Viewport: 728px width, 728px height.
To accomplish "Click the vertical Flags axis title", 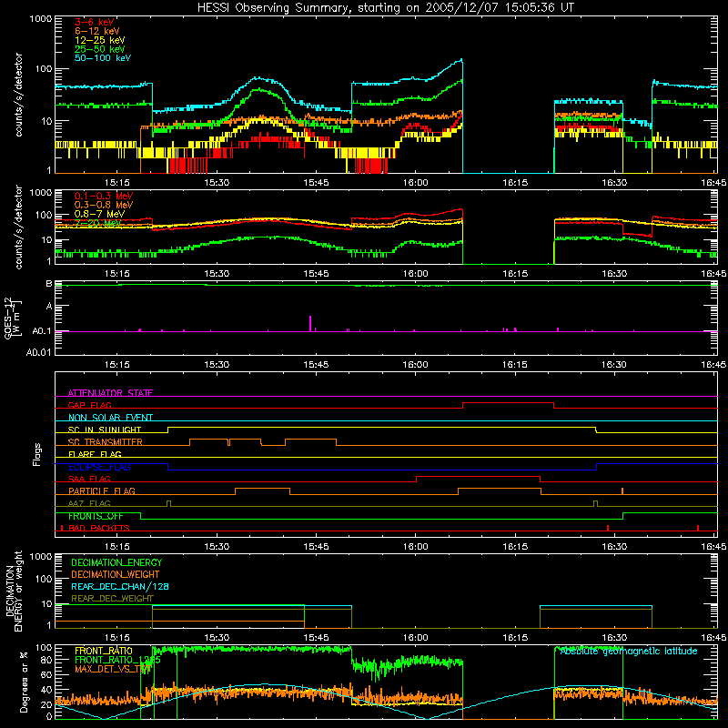I will click(37, 454).
